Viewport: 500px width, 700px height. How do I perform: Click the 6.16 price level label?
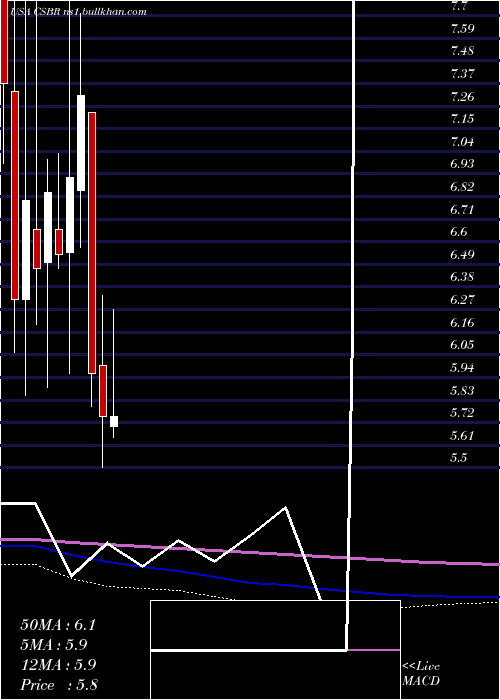tap(462, 323)
